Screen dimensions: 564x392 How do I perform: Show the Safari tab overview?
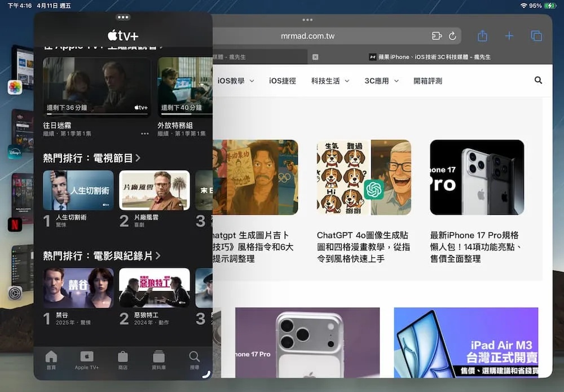click(x=536, y=36)
